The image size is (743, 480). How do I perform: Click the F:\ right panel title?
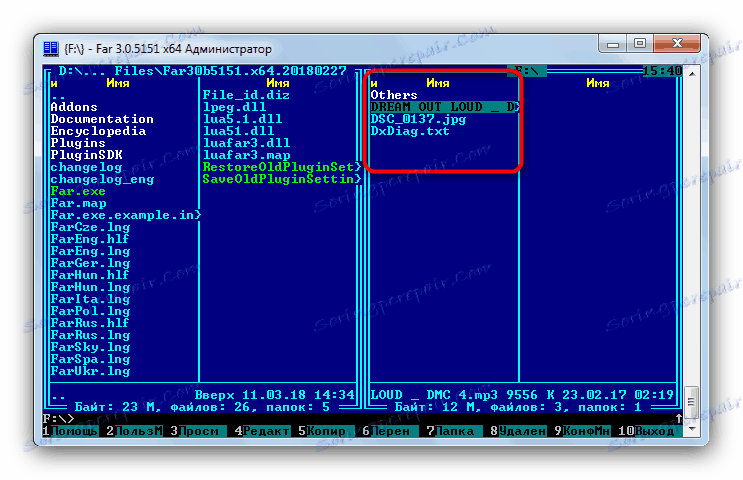click(x=527, y=71)
